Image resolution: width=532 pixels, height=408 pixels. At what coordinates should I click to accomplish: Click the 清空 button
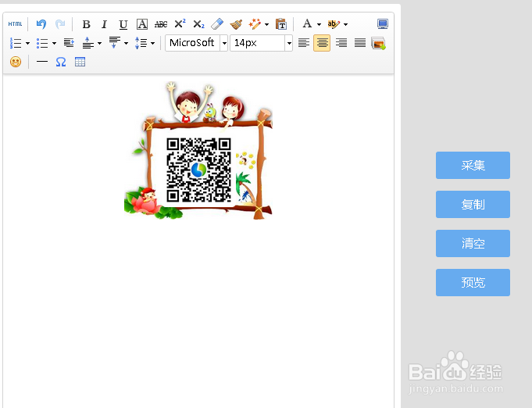tap(473, 243)
